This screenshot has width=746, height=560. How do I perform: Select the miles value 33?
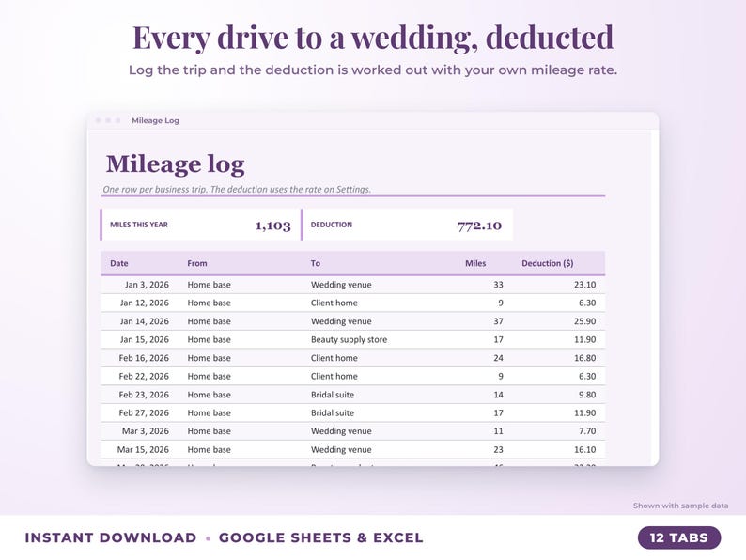(498, 285)
